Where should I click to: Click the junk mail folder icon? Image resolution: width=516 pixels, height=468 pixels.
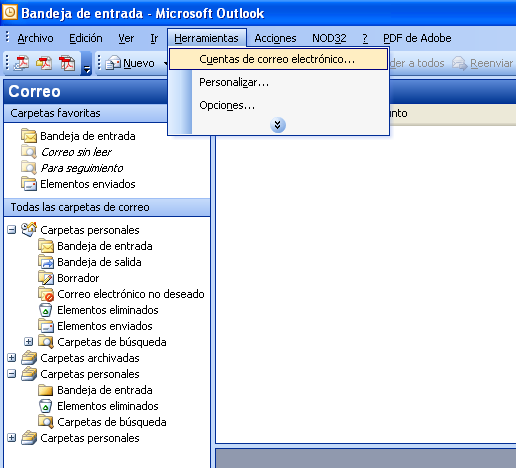46,294
